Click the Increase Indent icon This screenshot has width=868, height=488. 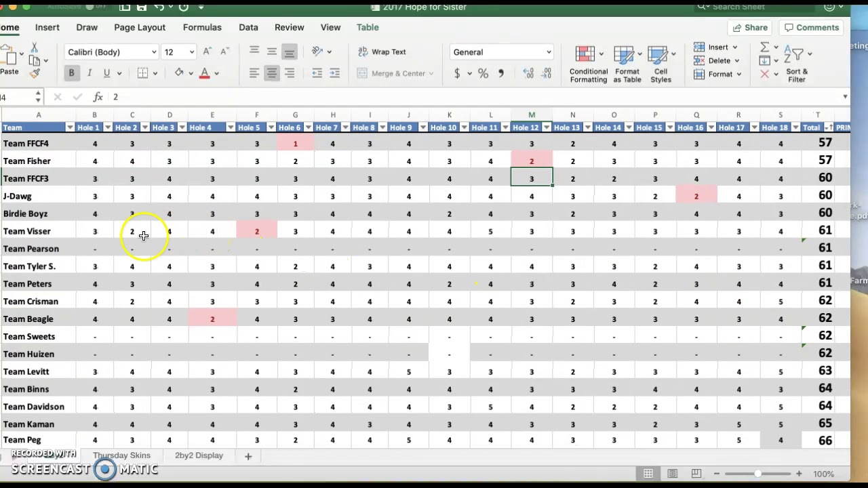coord(334,73)
